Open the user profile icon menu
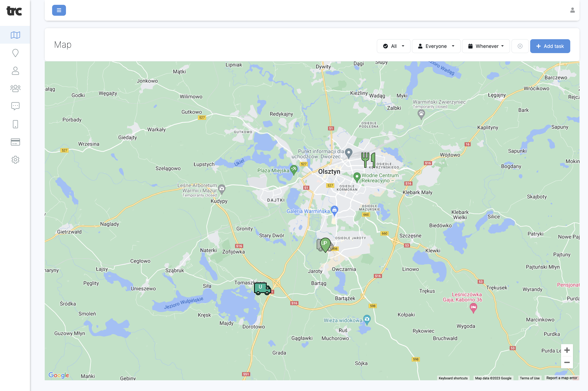This screenshot has height=391, width=588. (572, 10)
